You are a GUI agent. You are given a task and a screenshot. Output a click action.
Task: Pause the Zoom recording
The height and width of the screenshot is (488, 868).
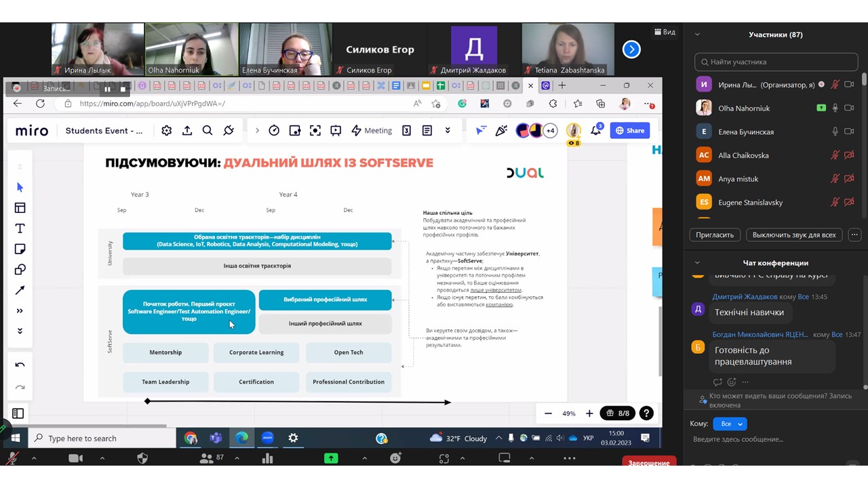(107, 89)
